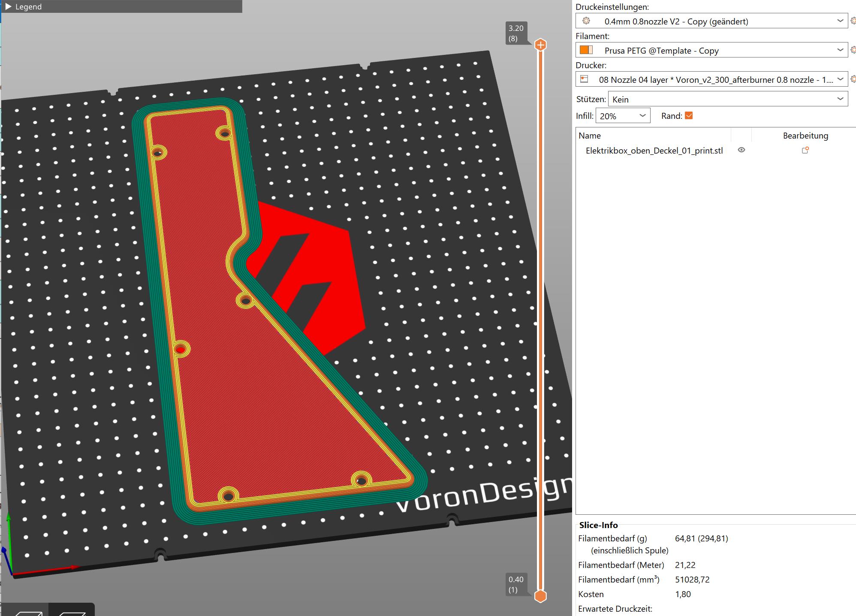856x616 pixels.
Task: Click the Drucker: label
Action: point(591,65)
